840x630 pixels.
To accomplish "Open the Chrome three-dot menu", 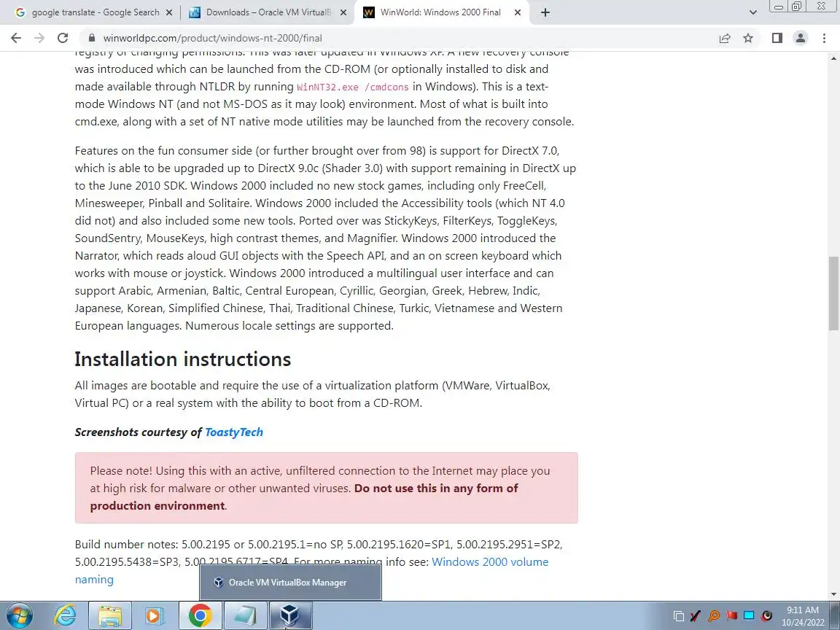I will 824,38.
